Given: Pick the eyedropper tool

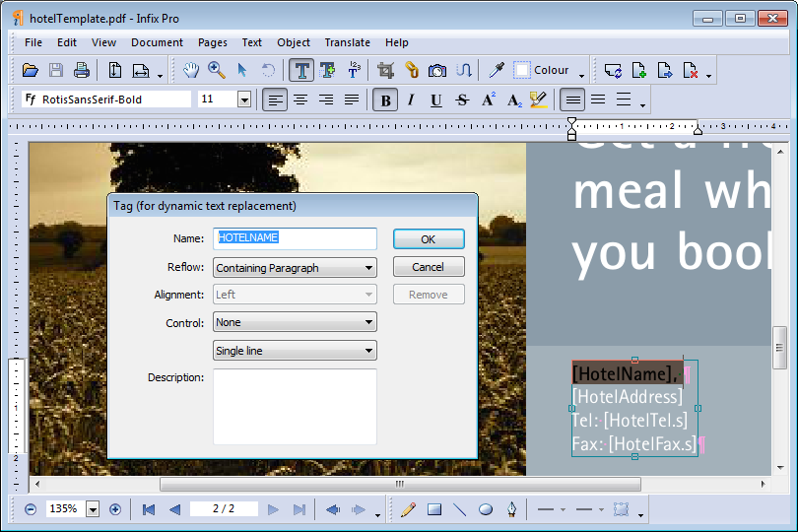Looking at the screenshot, I should point(497,70).
